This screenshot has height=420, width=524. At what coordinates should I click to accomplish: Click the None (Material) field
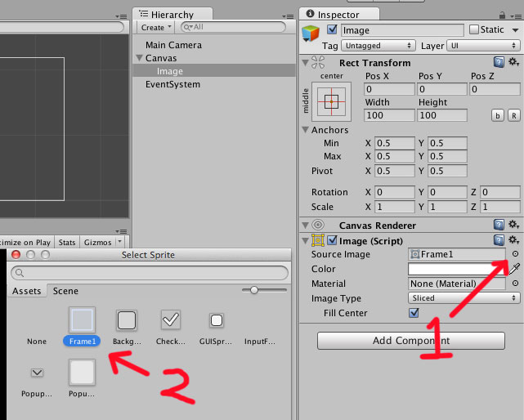pyautogui.click(x=457, y=284)
